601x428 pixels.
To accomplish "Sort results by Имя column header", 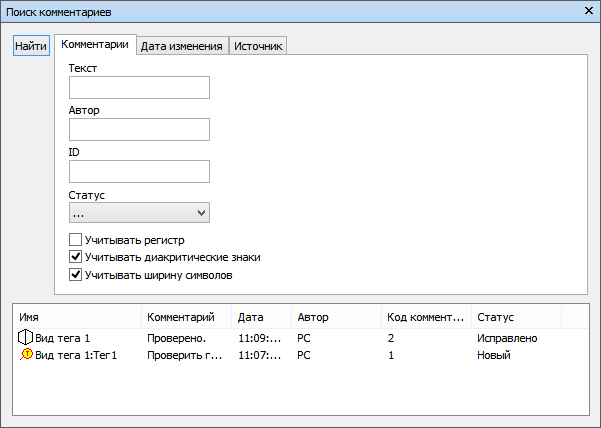I will pyautogui.click(x=77, y=317).
